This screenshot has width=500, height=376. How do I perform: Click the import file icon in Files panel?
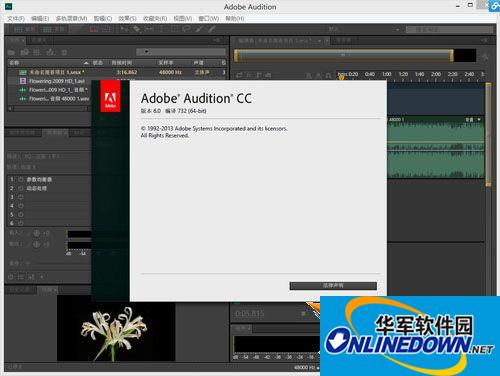pos(24,52)
